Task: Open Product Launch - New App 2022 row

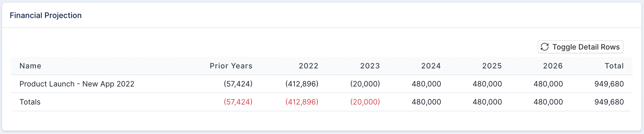Action: coord(322,84)
